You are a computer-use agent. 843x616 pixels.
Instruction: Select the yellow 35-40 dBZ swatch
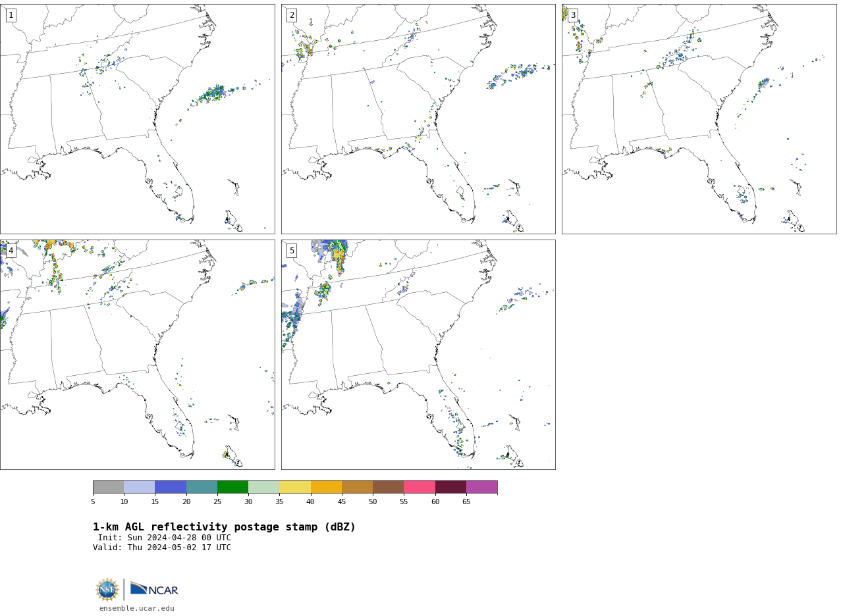point(295,487)
